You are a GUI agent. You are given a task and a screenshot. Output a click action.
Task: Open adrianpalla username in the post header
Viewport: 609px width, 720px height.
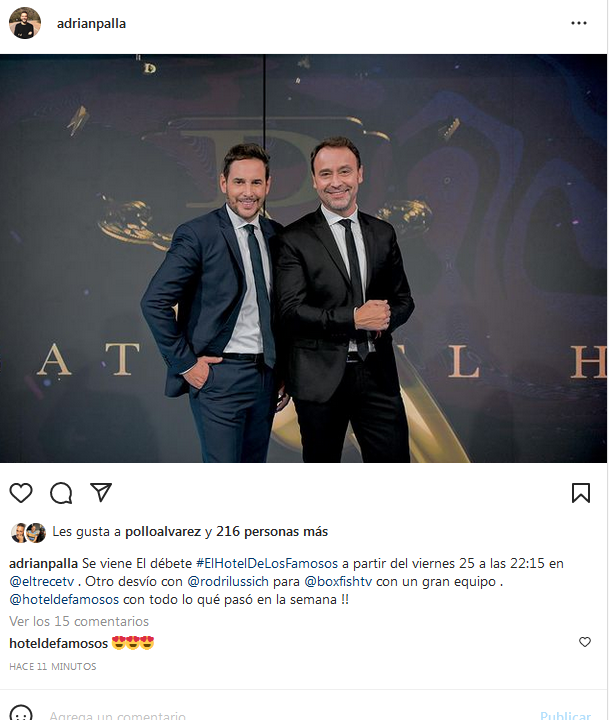click(x=91, y=23)
